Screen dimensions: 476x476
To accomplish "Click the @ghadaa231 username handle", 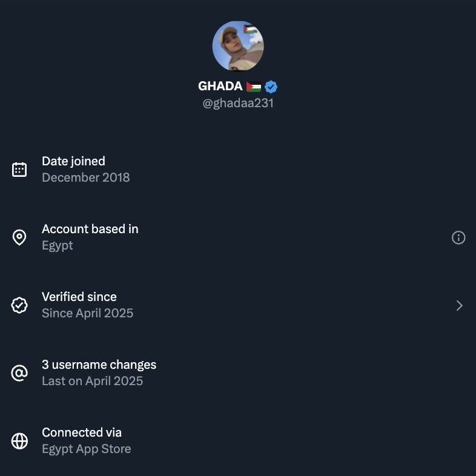I will pos(238,103).
